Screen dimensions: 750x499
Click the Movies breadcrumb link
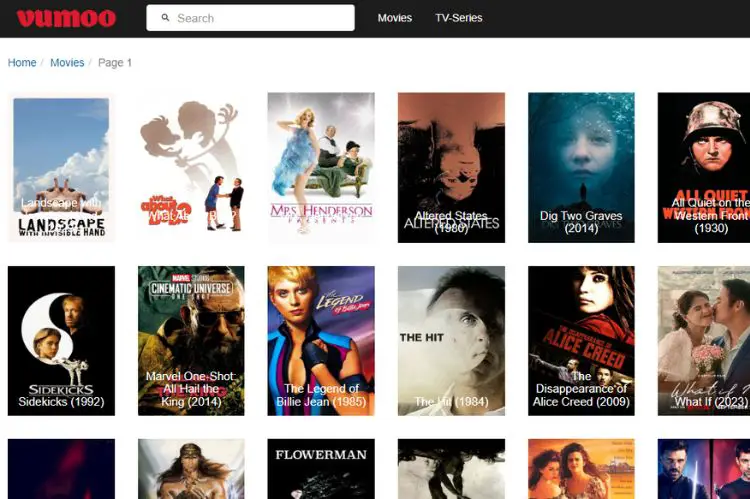pos(67,63)
